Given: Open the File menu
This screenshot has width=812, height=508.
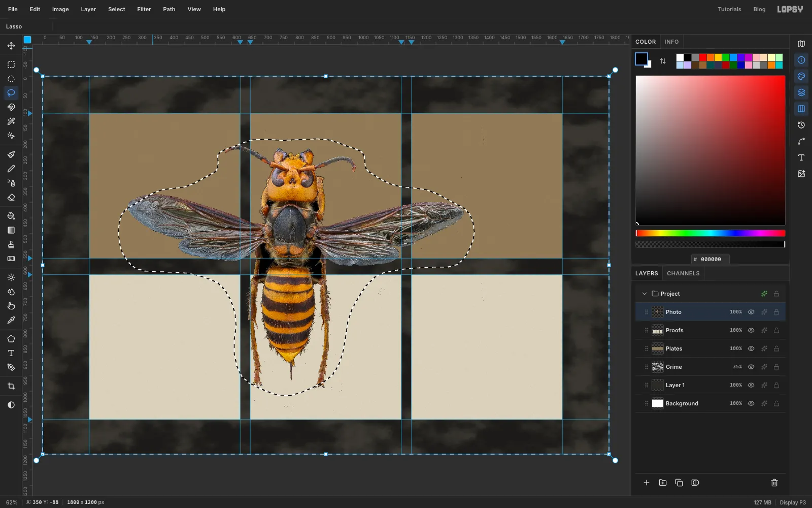Looking at the screenshot, I should 13,9.
